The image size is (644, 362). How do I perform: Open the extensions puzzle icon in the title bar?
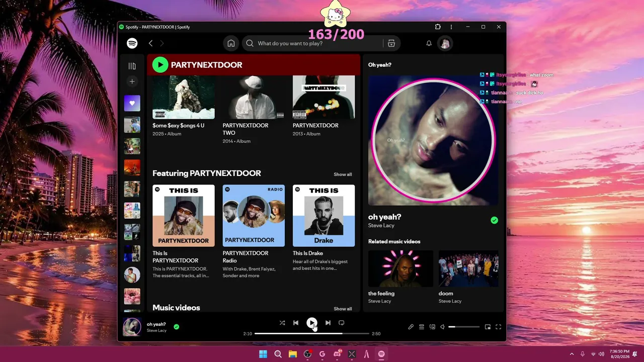[x=438, y=27]
